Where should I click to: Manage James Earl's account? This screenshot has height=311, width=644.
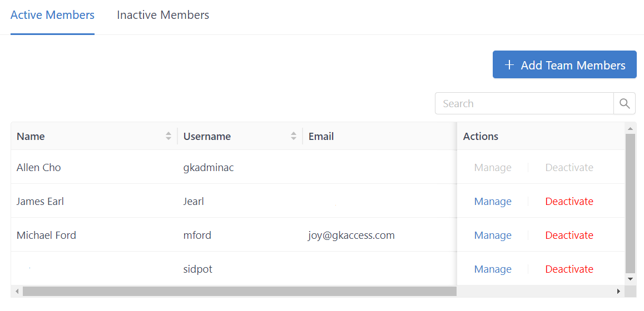tap(493, 202)
